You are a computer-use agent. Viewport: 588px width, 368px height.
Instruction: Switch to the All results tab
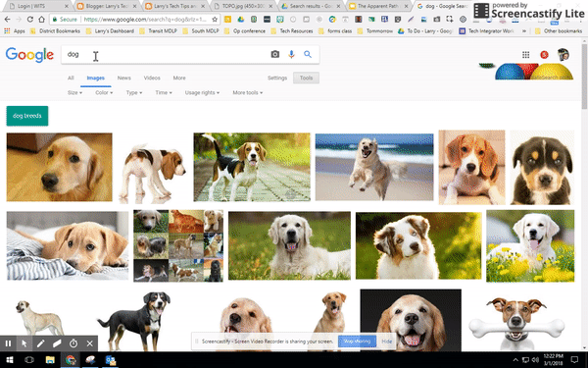click(x=71, y=79)
